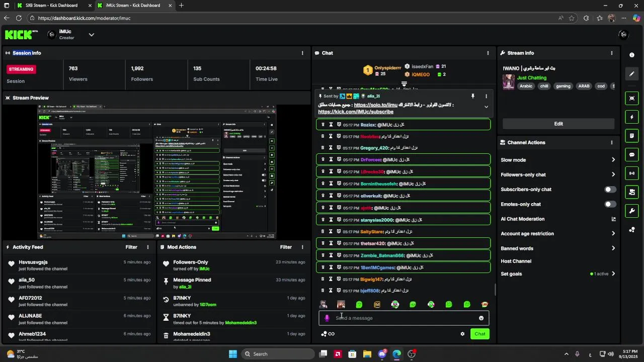The height and width of the screenshot is (362, 644).
Task: Toggle the chat bubble widget icon in sidebar
Action: tap(632, 154)
